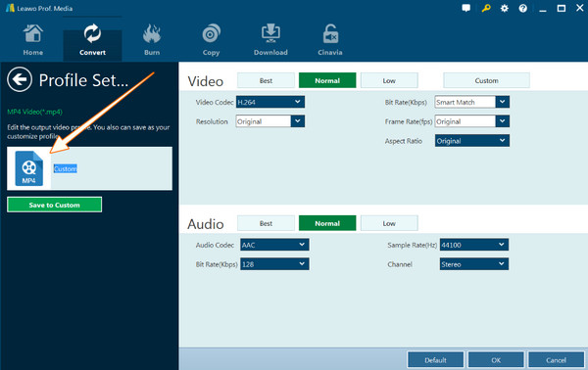The image size is (588, 370).
Task: Expand the Resolution dropdown arrow
Action: pyautogui.click(x=297, y=121)
